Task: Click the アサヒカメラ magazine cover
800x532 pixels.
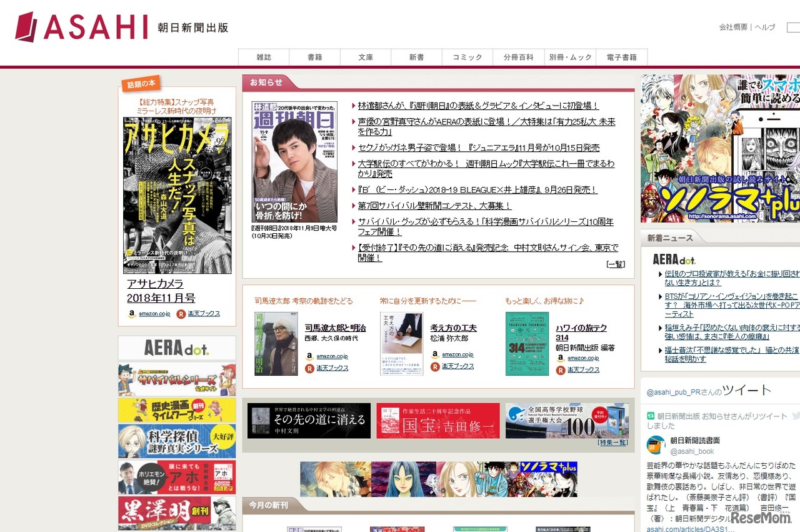Action: (x=177, y=196)
